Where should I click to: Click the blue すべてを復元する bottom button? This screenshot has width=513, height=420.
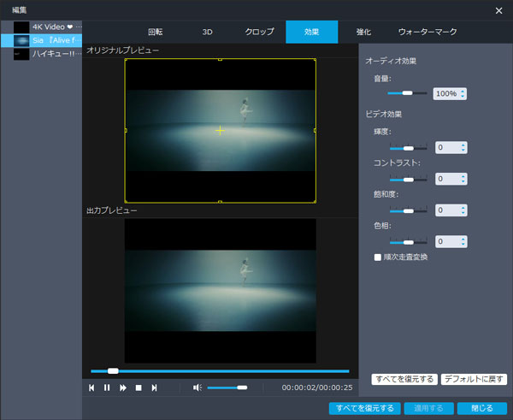pyautogui.click(x=365, y=409)
